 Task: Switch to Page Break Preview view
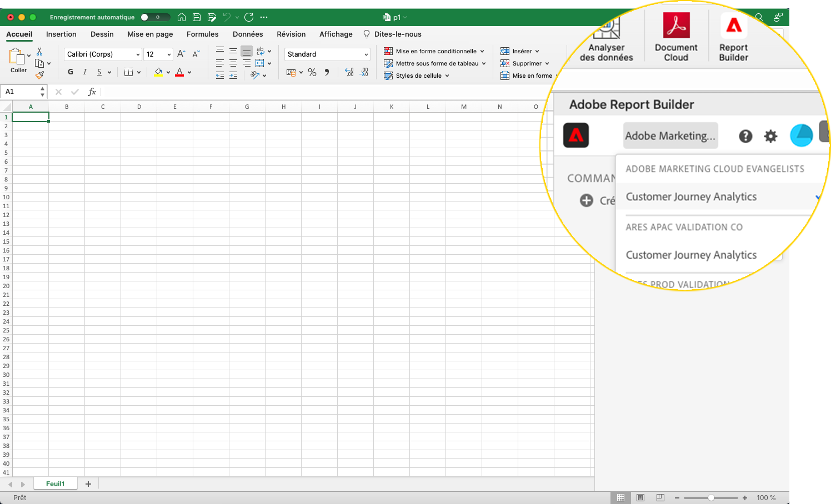[x=660, y=498]
